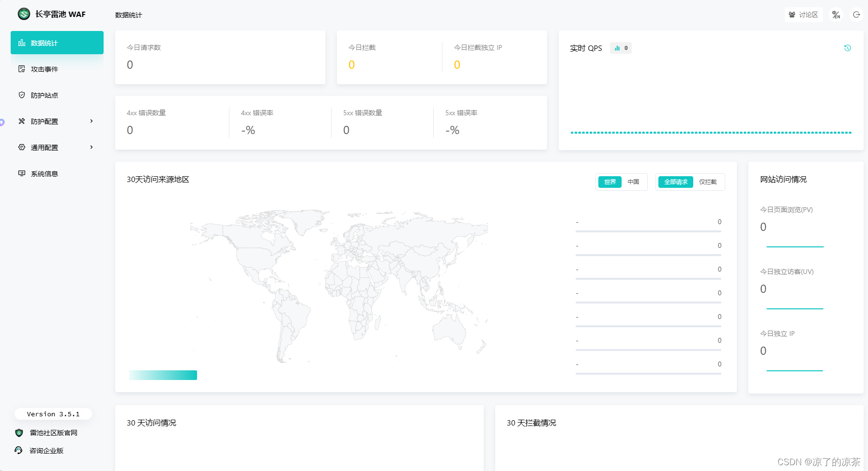Click the SafeLine WAF logo icon
Image resolution: width=868 pixels, height=471 pixels.
tap(24, 14)
